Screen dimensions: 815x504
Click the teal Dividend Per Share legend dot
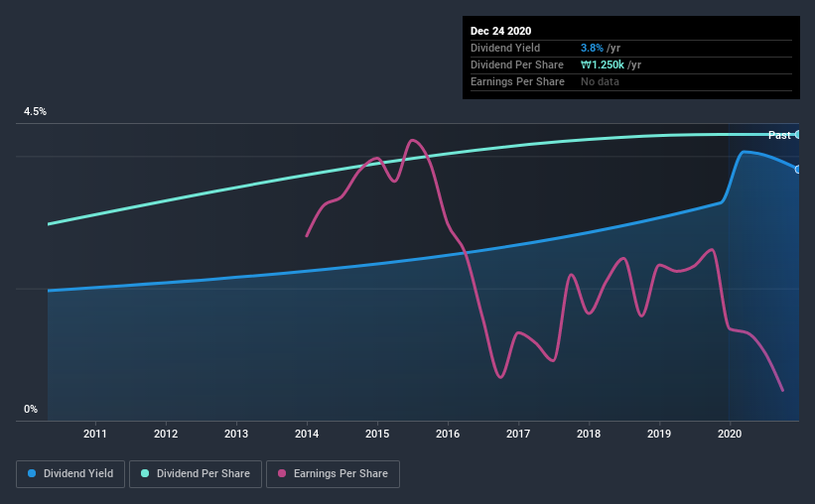(145, 473)
